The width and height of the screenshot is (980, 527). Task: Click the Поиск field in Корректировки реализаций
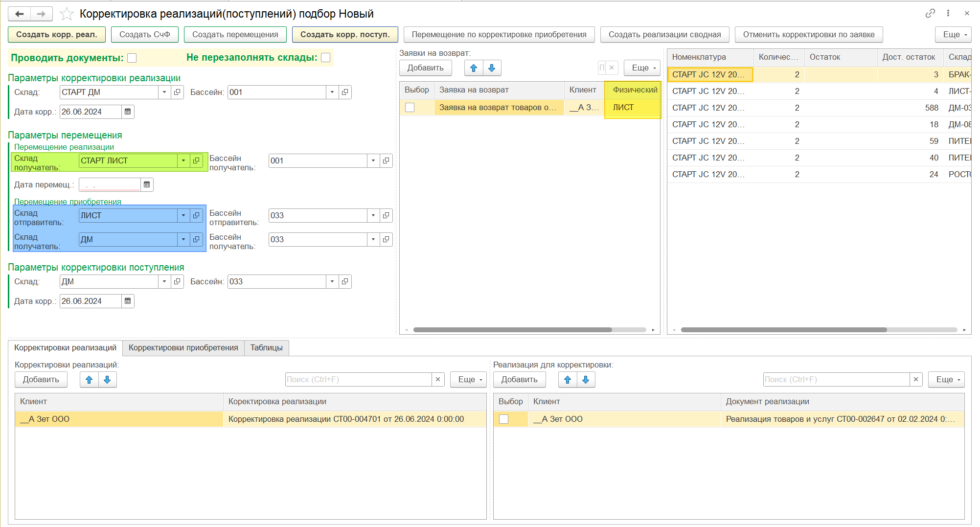coord(358,379)
